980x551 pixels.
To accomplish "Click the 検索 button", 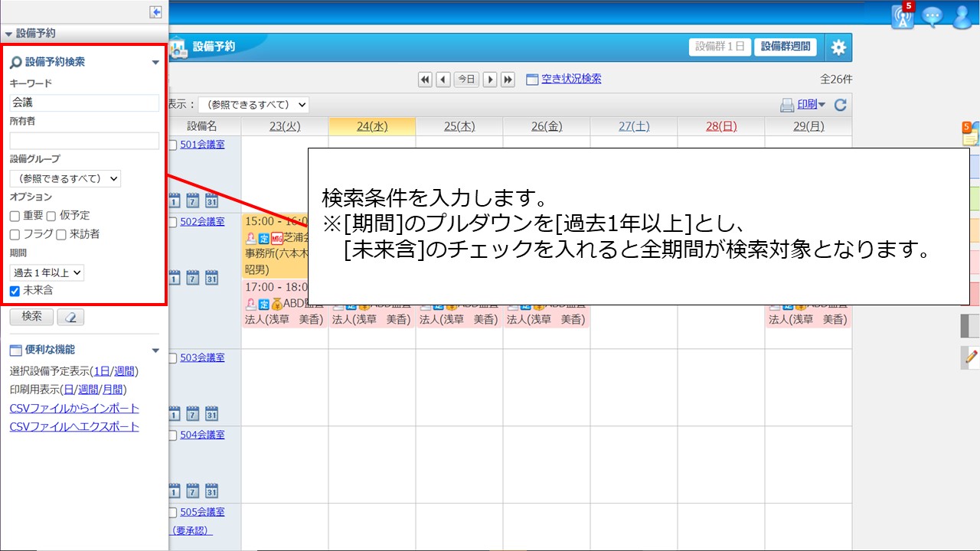I will tap(31, 317).
